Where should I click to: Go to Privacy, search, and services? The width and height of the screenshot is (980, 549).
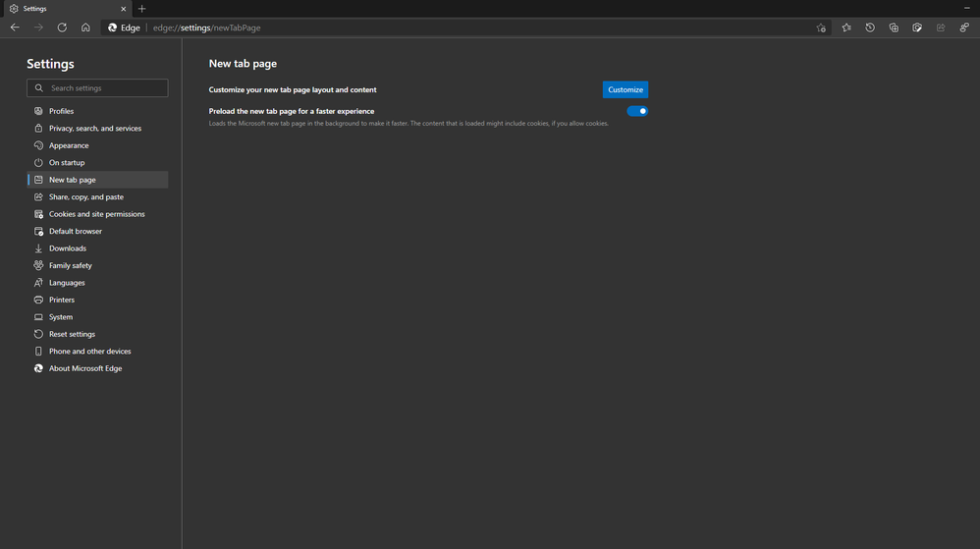click(x=97, y=129)
